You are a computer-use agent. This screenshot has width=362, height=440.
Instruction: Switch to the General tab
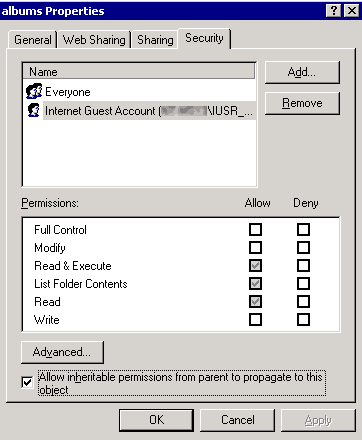(32, 40)
